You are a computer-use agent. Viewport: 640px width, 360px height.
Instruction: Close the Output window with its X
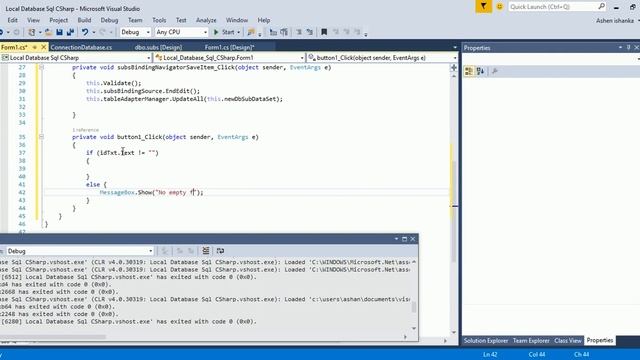pos(413,239)
